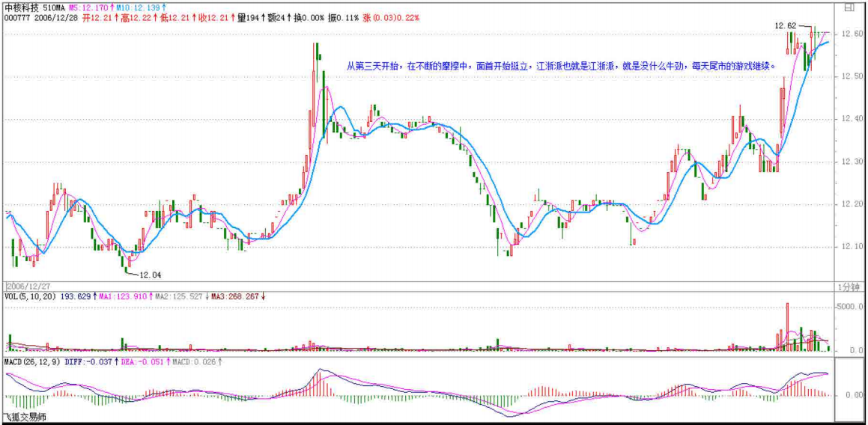Click the 12.04 low price marker

pyautogui.click(x=151, y=275)
